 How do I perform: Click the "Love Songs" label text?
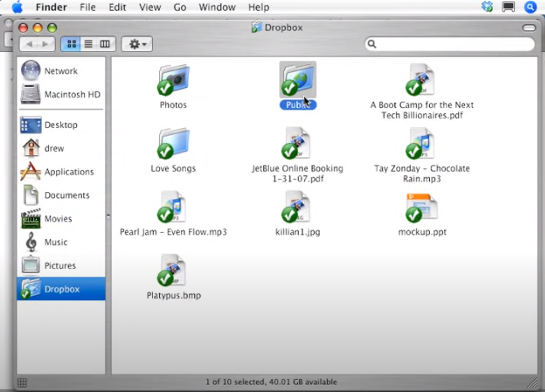pyautogui.click(x=173, y=168)
